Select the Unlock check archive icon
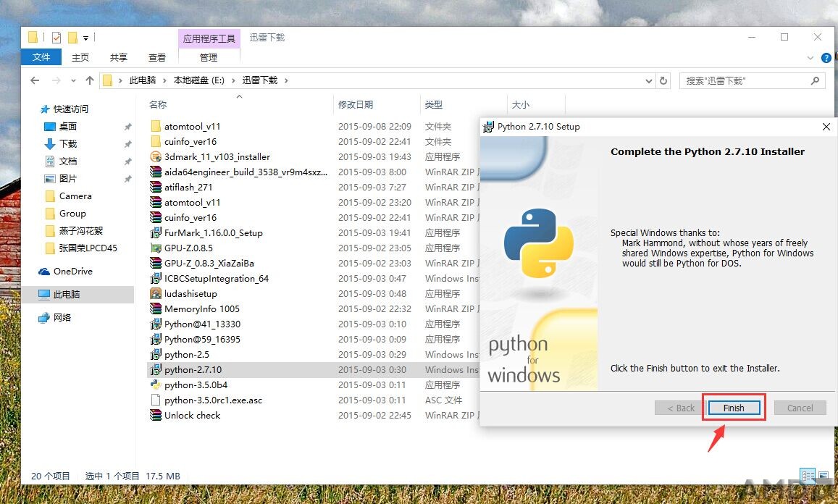838x504 pixels. pyautogui.click(x=156, y=415)
